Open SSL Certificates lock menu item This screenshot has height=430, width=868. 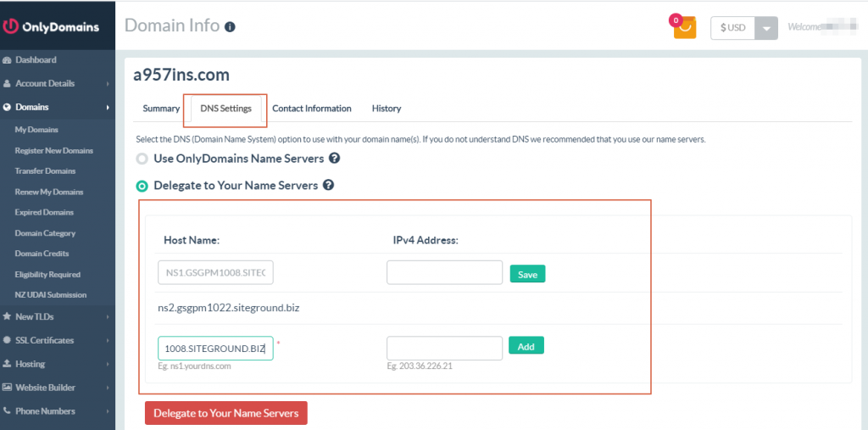[44, 340]
